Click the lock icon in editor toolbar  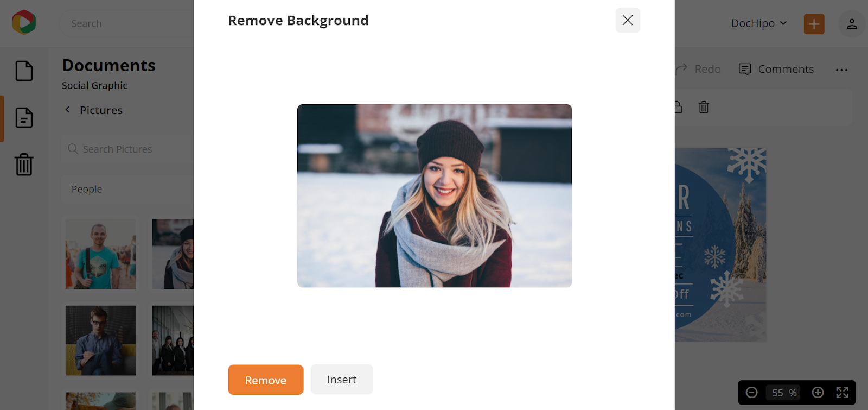[x=678, y=107]
